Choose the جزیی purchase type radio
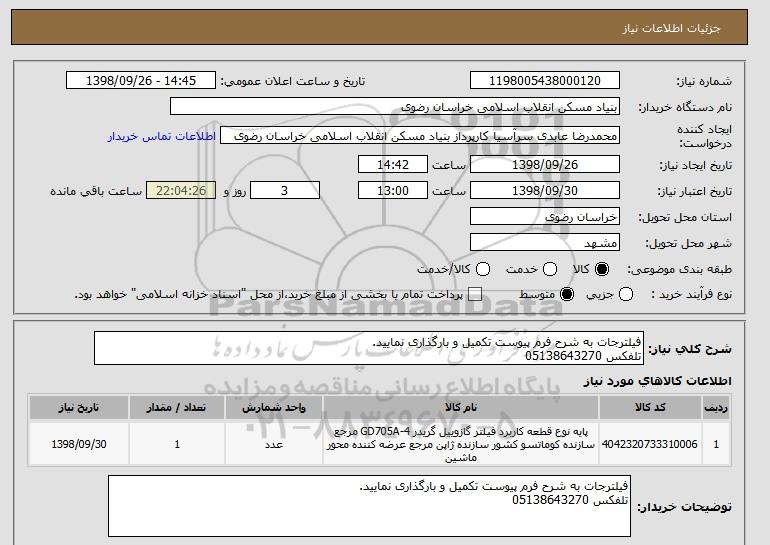The image size is (770, 545). click(626, 294)
